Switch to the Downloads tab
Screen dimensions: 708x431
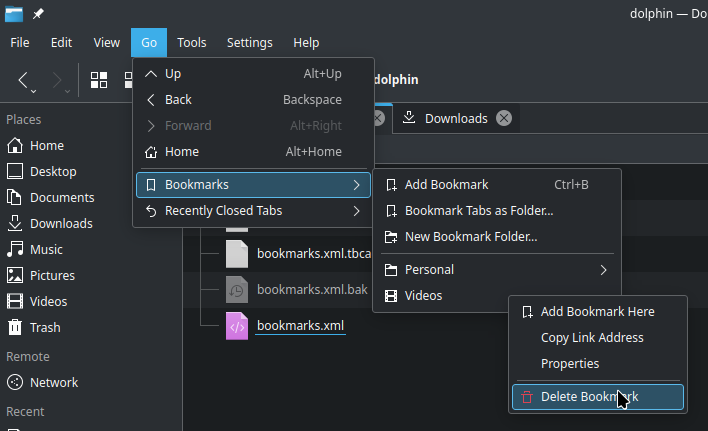pyautogui.click(x=456, y=119)
